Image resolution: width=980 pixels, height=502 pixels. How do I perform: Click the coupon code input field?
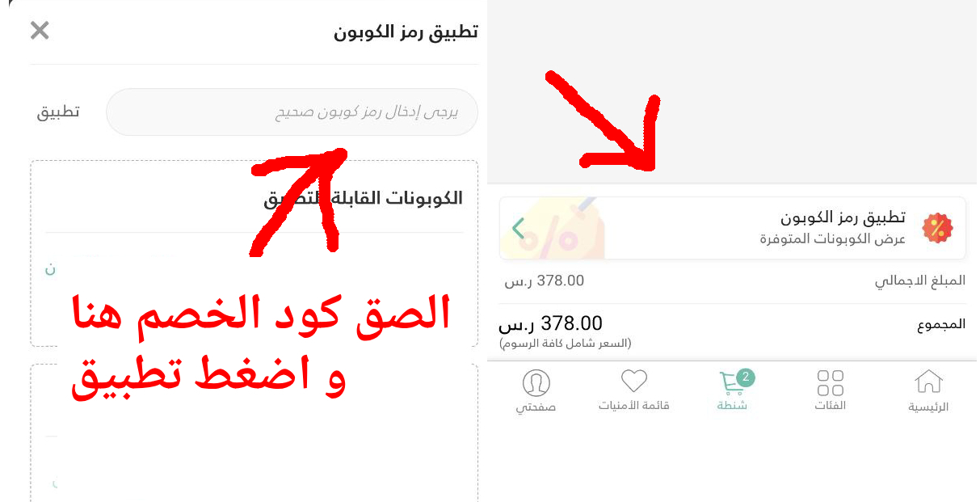point(292,112)
